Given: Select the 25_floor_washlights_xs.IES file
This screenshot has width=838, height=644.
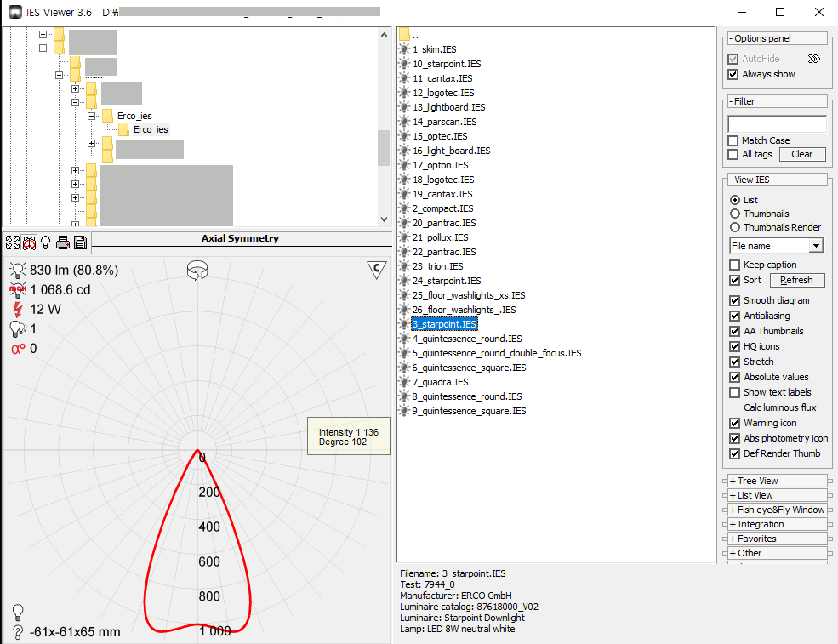Looking at the screenshot, I should click(x=469, y=295).
